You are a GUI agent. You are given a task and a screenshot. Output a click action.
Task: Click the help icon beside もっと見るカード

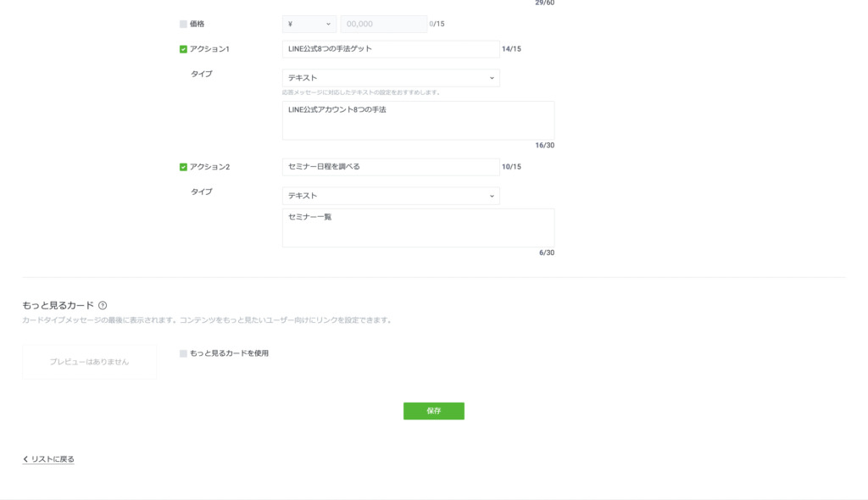pos(103,305)
